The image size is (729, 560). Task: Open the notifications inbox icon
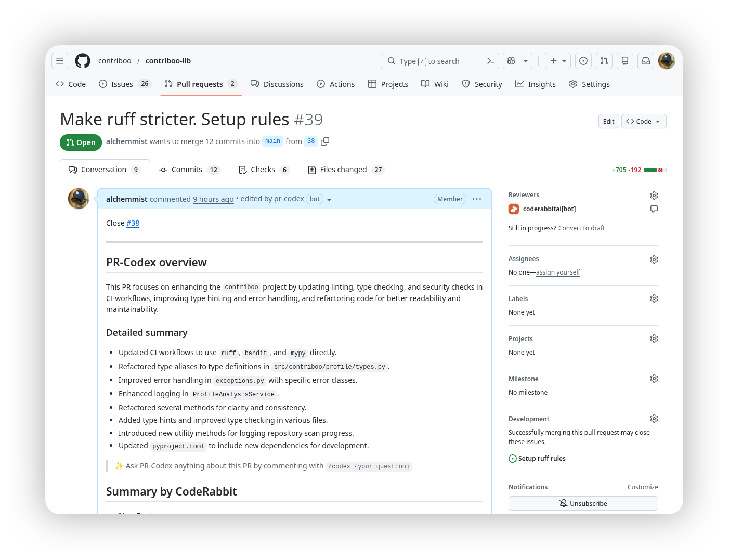tap(646, 61)
